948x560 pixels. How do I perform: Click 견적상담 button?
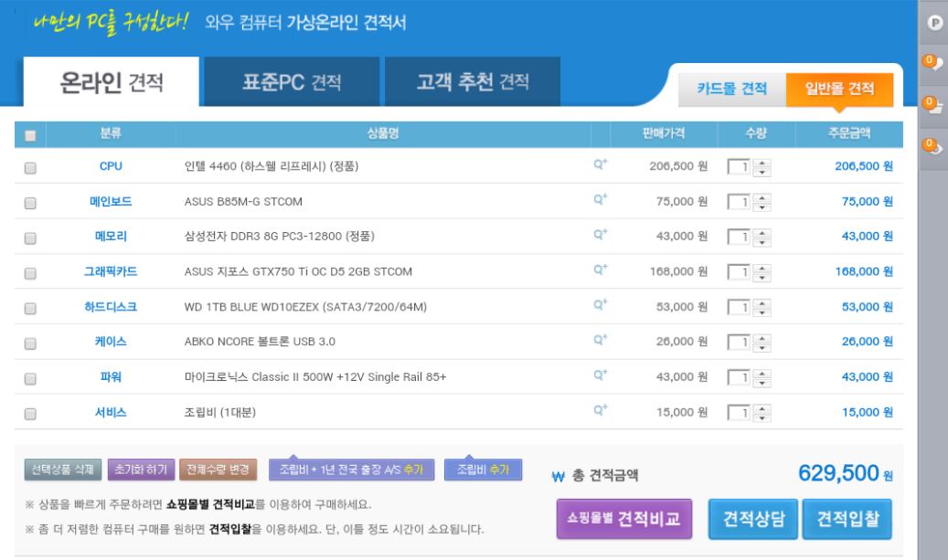(753, 518)
